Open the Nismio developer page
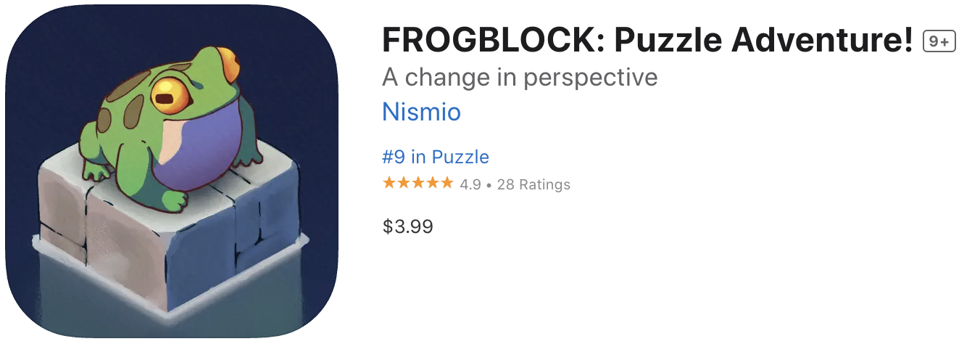 421,112
